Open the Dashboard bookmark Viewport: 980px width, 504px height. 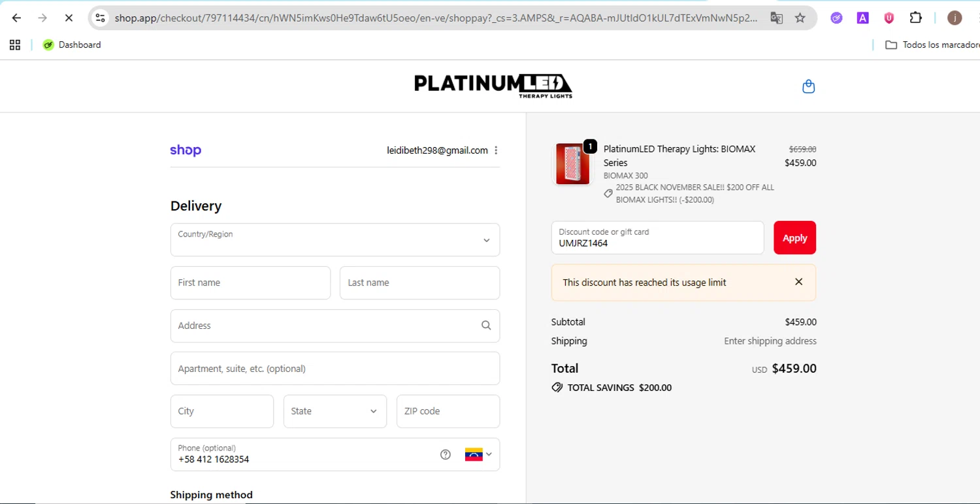pos(72,44)
